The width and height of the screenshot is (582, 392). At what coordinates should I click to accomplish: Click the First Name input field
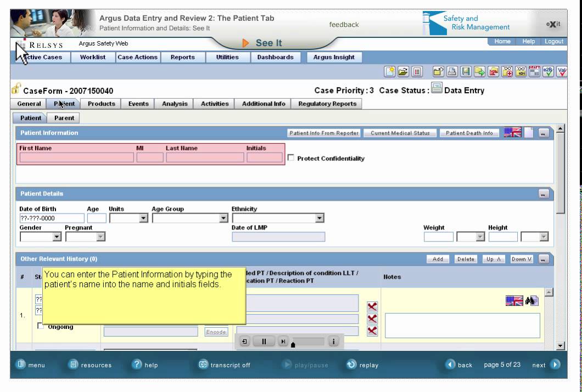point(77,158)
